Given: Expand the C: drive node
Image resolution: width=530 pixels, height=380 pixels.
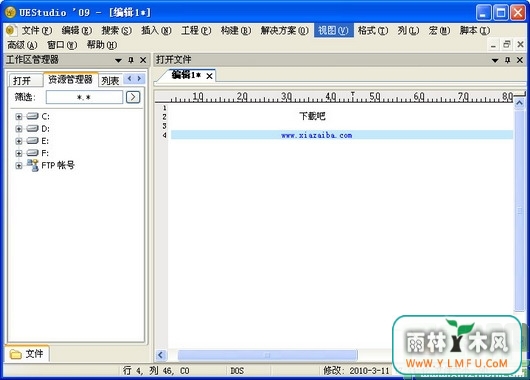Looking at the screenshot, I should pos(19,117).
